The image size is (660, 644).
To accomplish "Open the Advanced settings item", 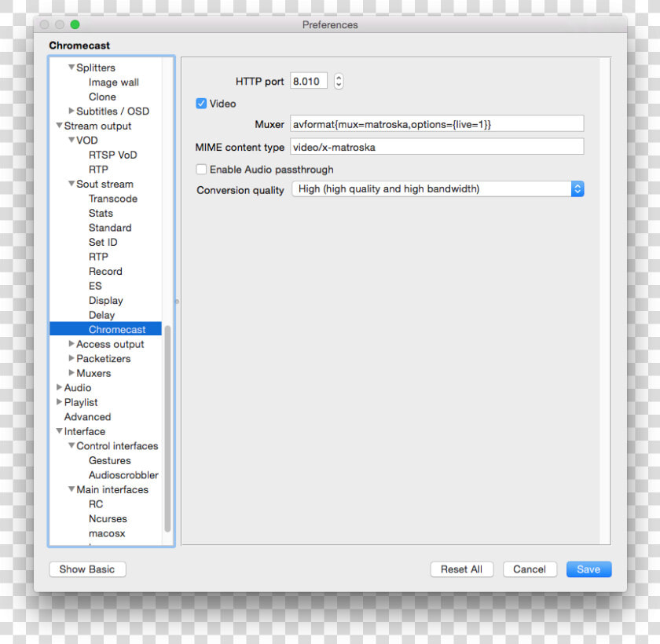I will coord(87,416).
